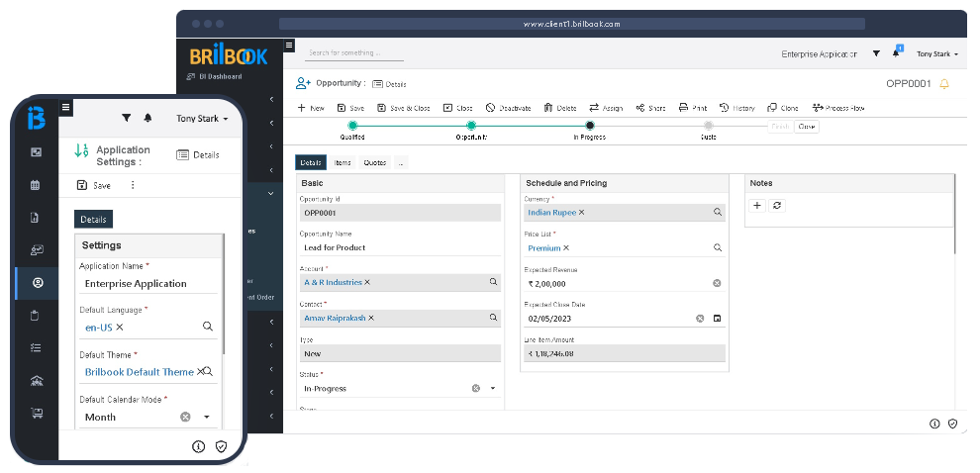The height and width of the screenshot is (473, 980).
Task: Click the Application Name field on mobile
Action: click(148, 284)
